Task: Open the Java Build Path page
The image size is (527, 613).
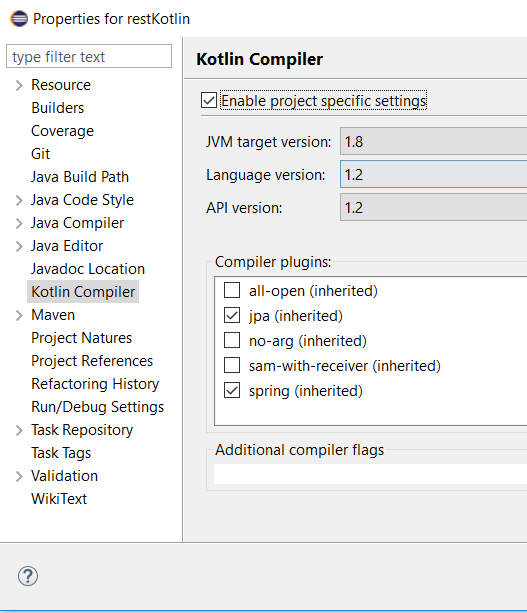Action: point(80,177)
